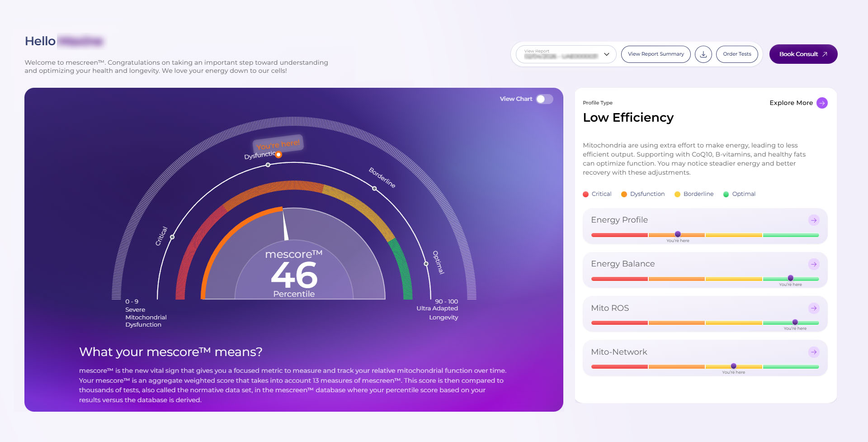Image resolution: width=868 pixels, height=442 pixels.
Task: Click the Borderline gauge point marker
Action: coord(374,189)
